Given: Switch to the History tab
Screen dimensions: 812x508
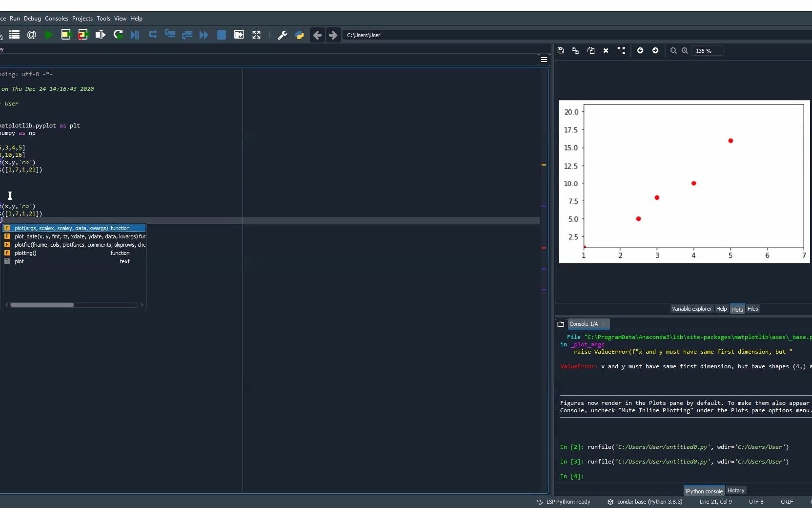Looking at the screenshot, I should point(736,490).
